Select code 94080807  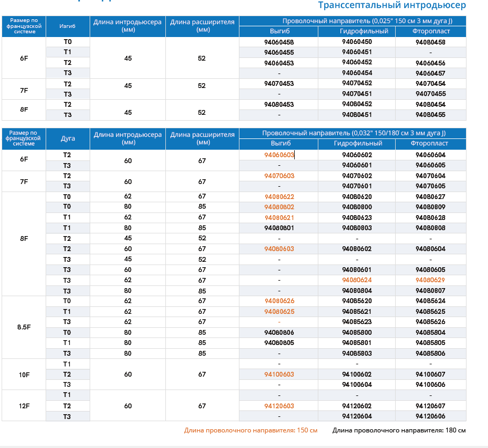pyautogui.click(x=431, y=291)
